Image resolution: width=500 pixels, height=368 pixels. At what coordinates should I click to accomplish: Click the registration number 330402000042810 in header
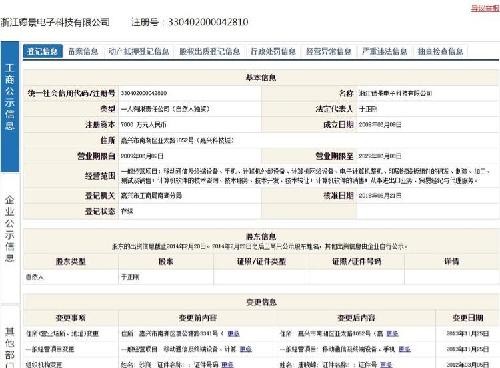(208, 22)
